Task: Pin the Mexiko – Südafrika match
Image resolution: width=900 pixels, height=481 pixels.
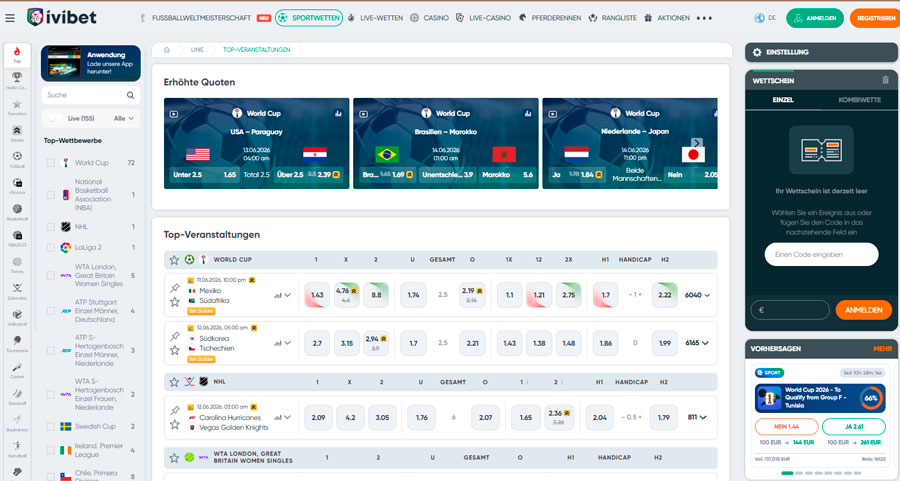Action: (x=174, y=288)
